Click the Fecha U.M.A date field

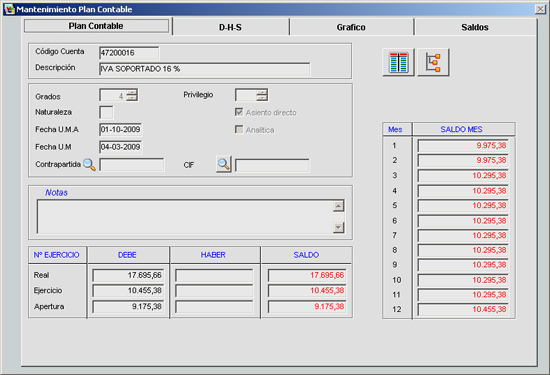tap(121, 129)
